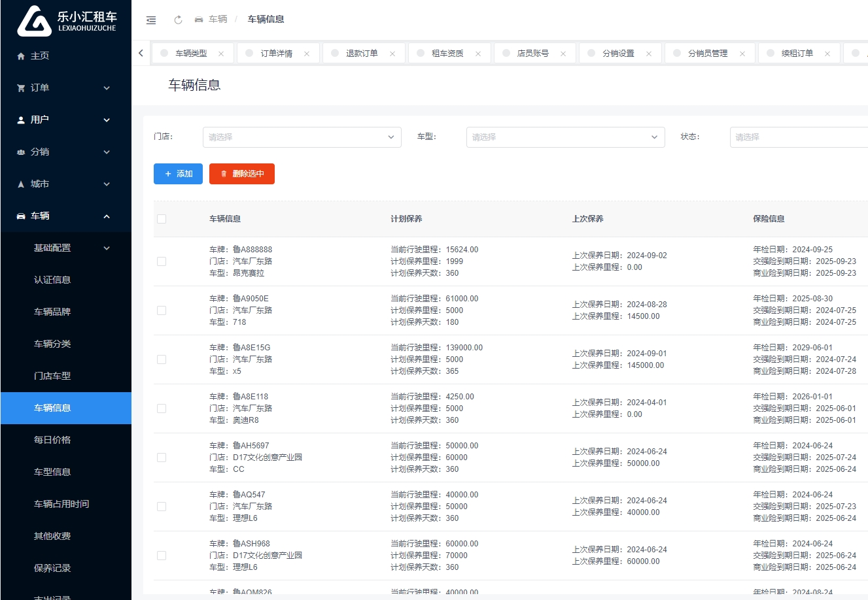Click the home icon beside 主页
Image resolution: width=868 pixels, height=600 pixels.
[x=21, y=56]
